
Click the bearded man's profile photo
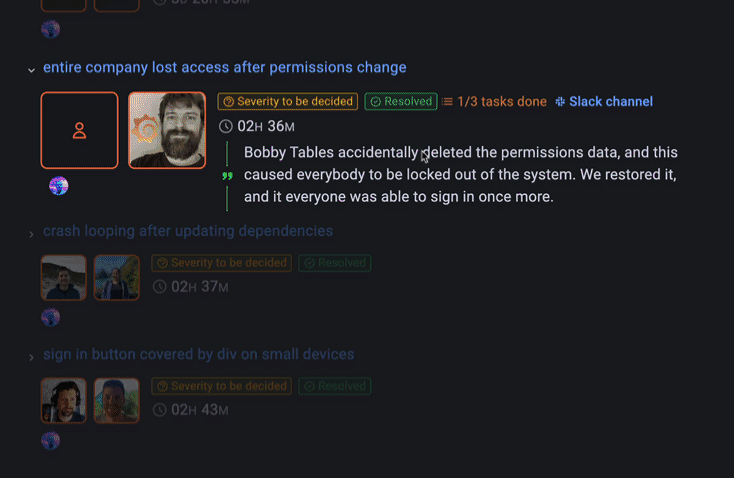(167, 131)
